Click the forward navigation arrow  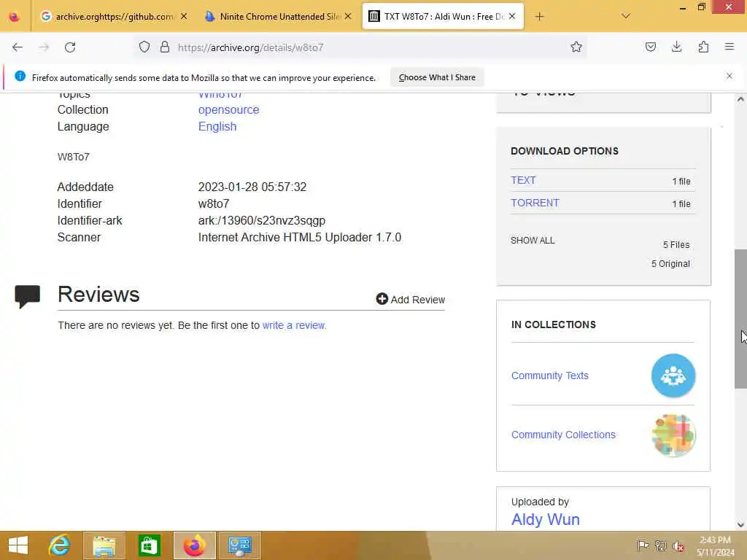(44, 47)
